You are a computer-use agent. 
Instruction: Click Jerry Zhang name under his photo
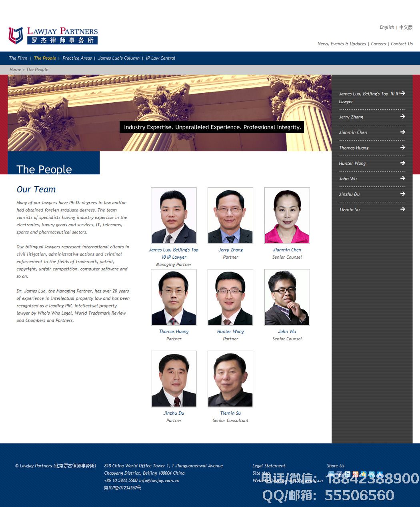coord(230,250)
